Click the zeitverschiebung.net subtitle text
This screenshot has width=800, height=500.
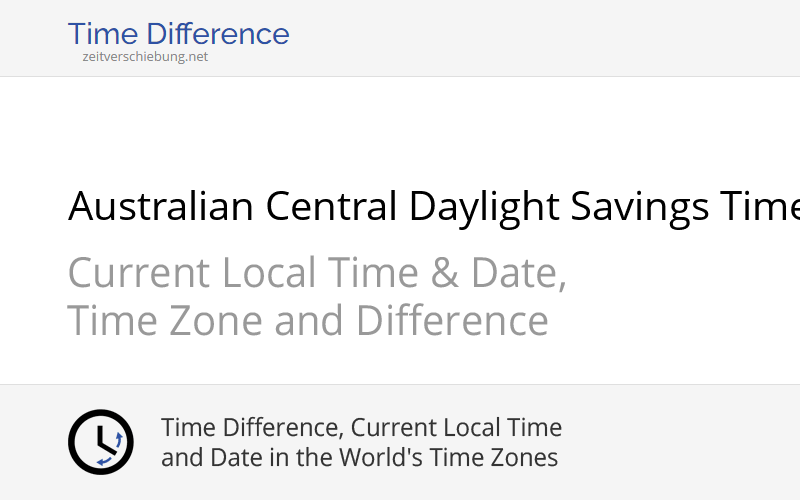point(145,57)
